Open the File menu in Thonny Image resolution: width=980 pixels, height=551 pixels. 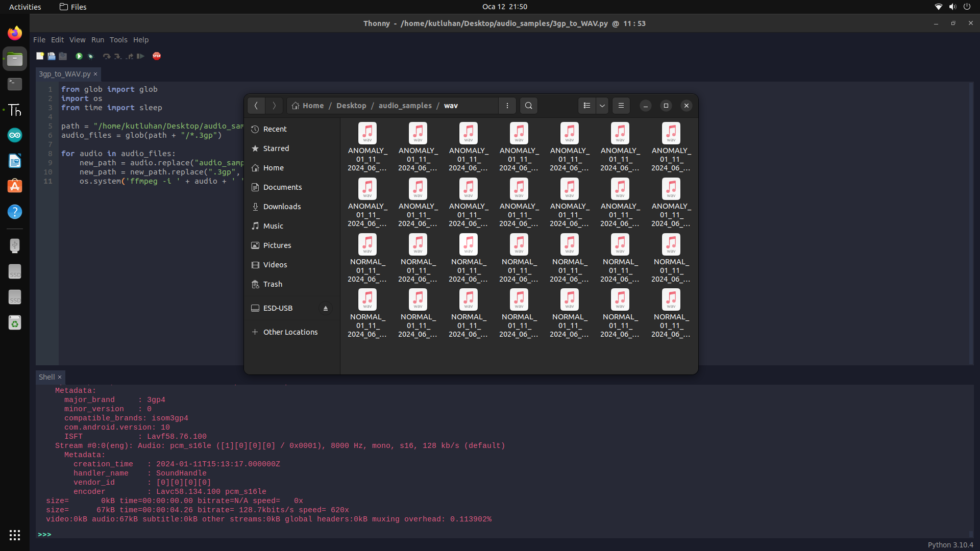tap(39, 40)
